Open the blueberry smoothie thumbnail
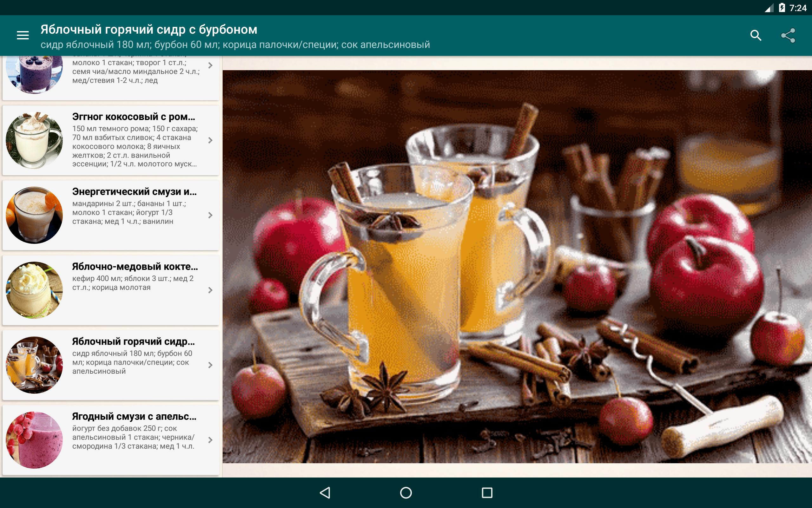Image resolution: width=812 pixels, height=508 pixels. click(x=34, y=75)
